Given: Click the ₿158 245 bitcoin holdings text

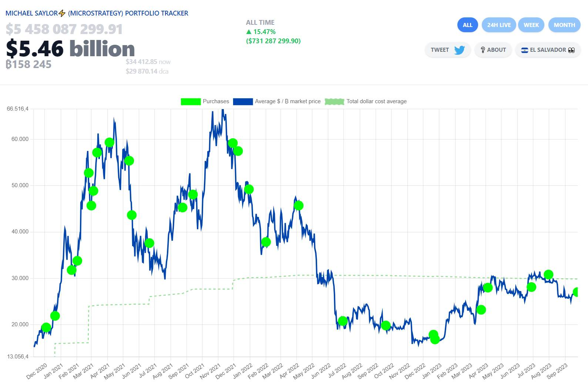Looking at the screenshot, I should [28, 64].
